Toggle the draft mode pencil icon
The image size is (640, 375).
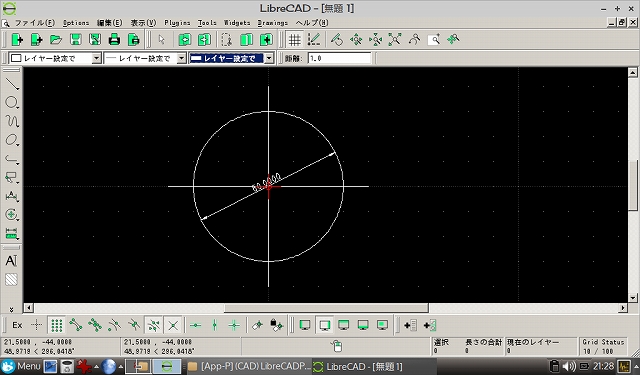314,40
